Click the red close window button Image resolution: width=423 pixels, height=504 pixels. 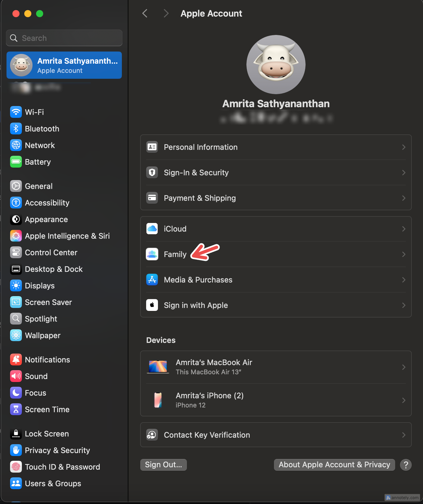16,14
